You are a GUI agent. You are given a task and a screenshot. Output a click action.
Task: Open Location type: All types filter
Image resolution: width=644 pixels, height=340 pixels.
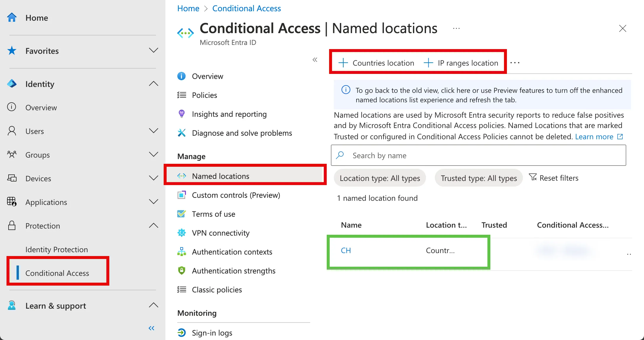pyautogui.click(x=380, y=178)
